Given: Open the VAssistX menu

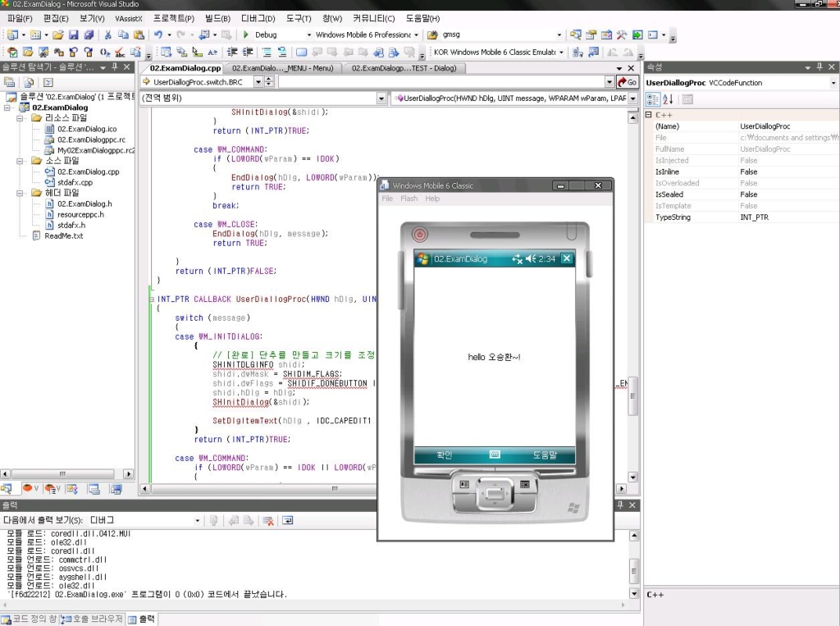Looking at the screenshot, I should pos(129,18).
